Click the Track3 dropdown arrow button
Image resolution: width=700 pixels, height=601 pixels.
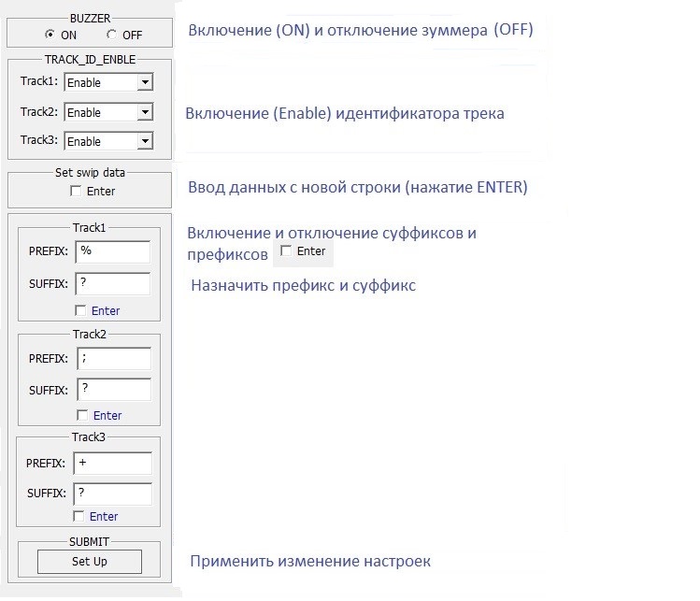[x=144, y=141]
